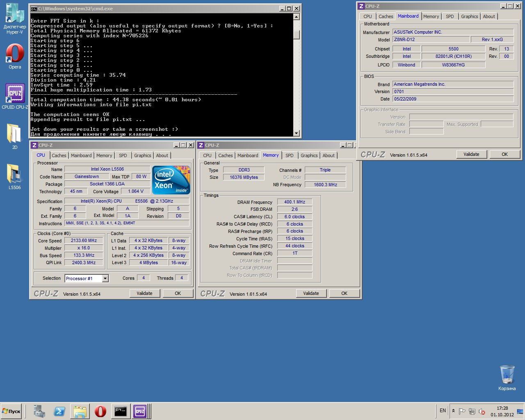This screenshot has height=420, width=525.
Task: Click Validate in the Mainboard window
Action: coord(472,154)
